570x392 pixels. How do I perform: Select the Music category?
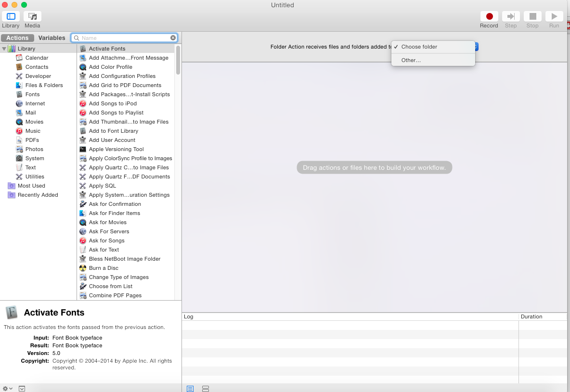pyautogui.click(x=33, y=131)
